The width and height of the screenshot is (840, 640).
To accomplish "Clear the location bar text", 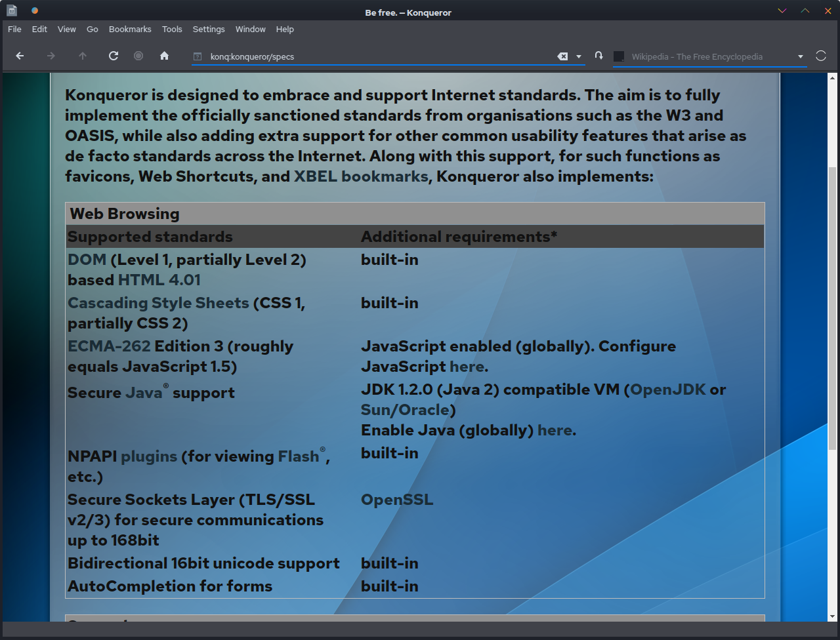I will point(562,56).
